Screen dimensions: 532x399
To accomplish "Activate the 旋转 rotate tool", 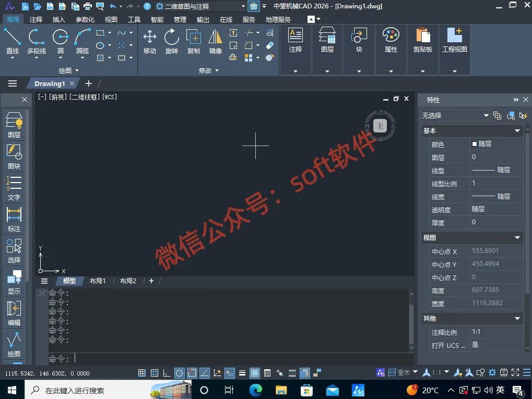I will pyautogui.click(x=172, y=41).
